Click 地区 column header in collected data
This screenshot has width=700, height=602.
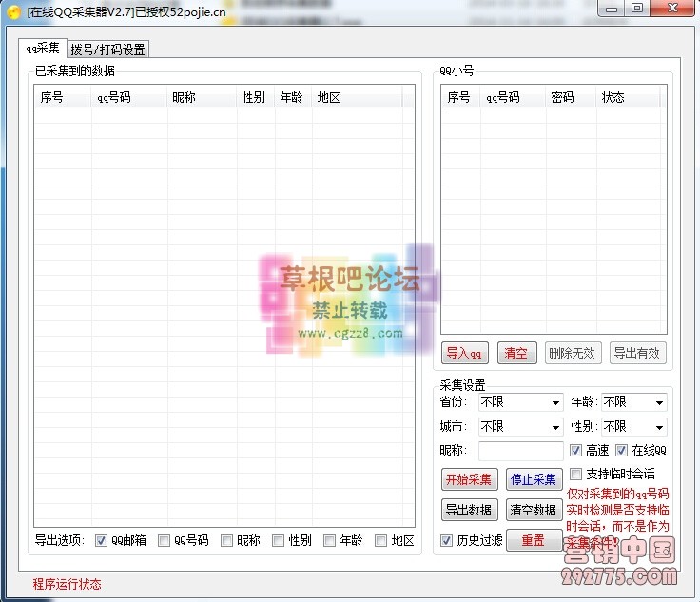(x=358, y=97)
